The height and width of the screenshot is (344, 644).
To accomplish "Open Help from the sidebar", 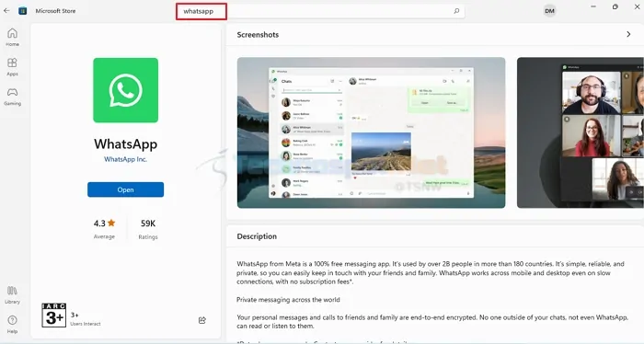I will point(12,324).
